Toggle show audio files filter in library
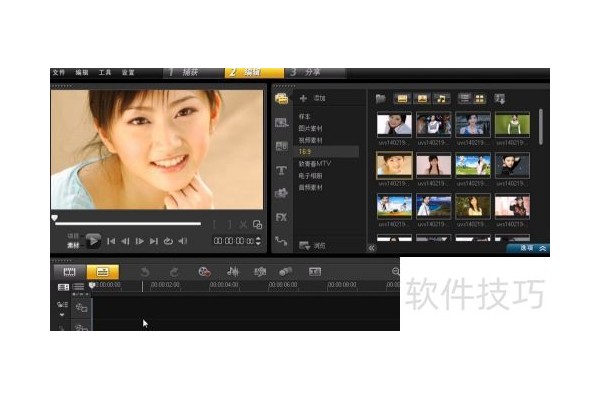Viewport: 600px width, 400px height. click(441, 99)
